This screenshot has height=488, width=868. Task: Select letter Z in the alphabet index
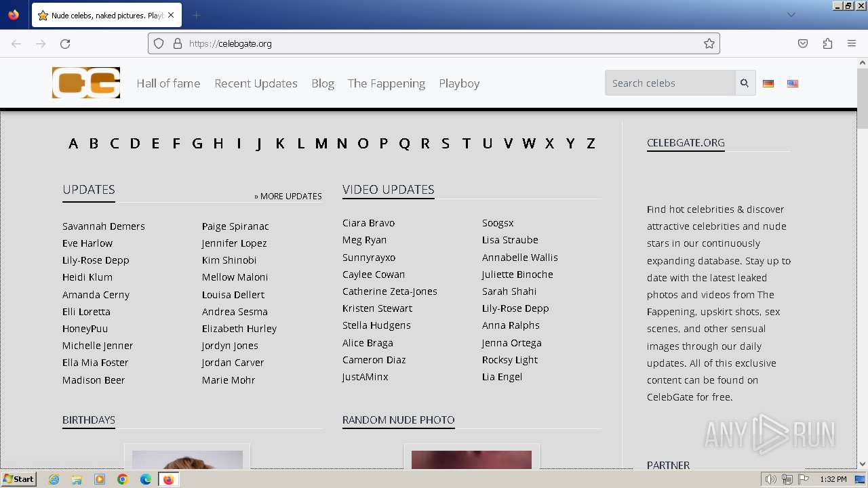point(591,143)
